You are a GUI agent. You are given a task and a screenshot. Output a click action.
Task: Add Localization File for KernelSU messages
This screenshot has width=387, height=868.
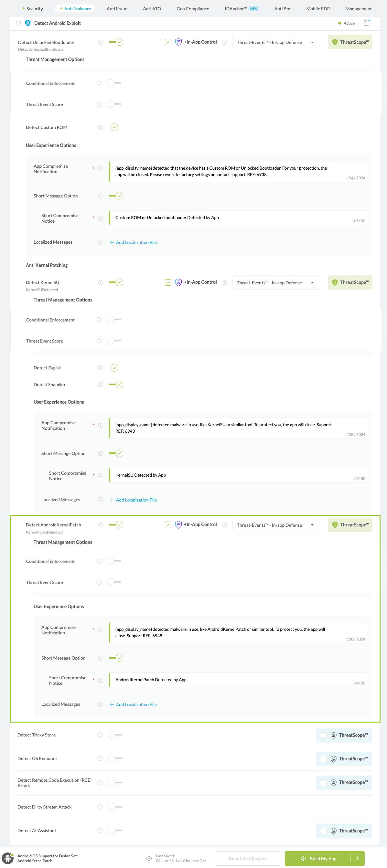point(133,500)
